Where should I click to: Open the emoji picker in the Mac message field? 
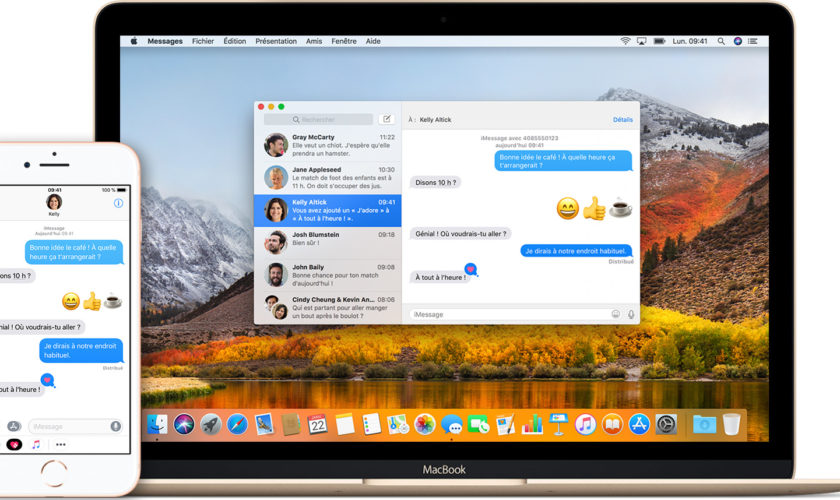point(616,314)
